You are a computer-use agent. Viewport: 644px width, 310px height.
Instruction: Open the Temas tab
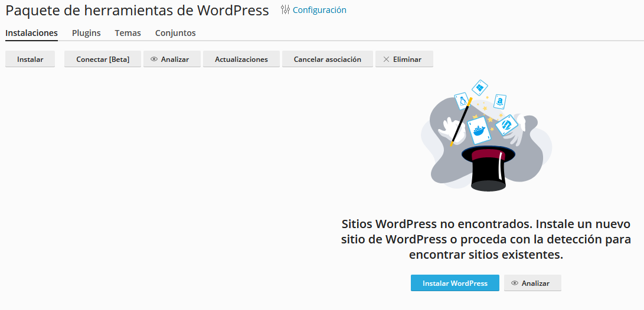[x=128, y=33]
